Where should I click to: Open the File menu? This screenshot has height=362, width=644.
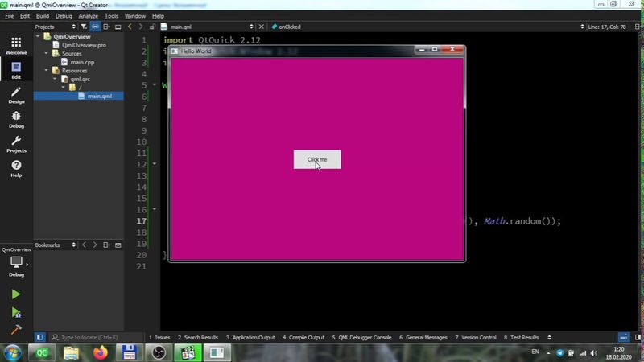pos(9,16)
